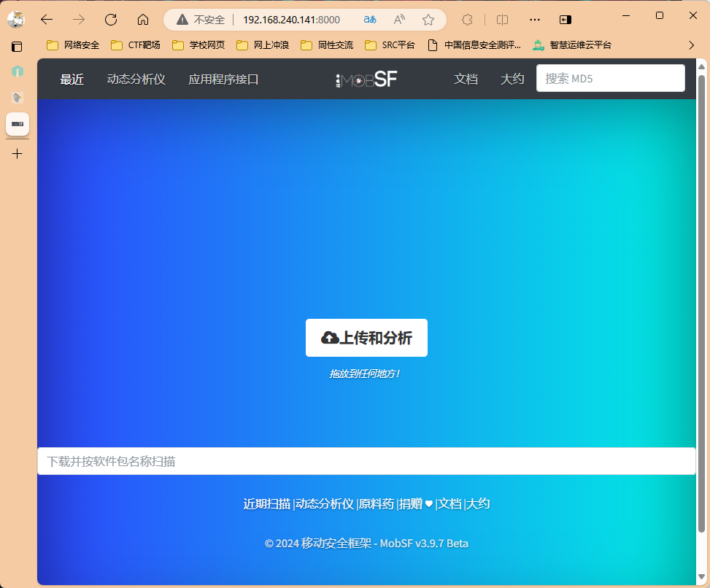This screenshot has width=710, height=588.
Task: Open 大约 in the top navbar
Action: pyautogui.click(x=512, y=80)
